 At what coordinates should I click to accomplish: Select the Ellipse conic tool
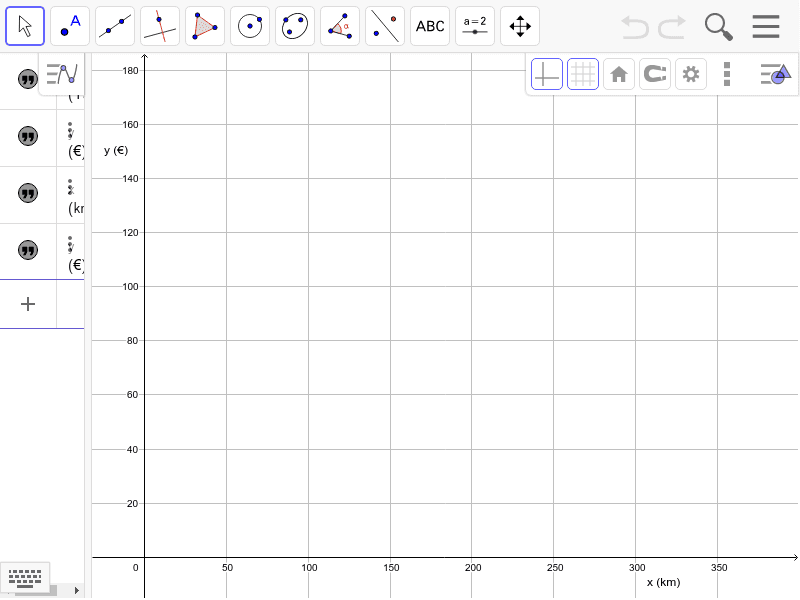(295, 26)
